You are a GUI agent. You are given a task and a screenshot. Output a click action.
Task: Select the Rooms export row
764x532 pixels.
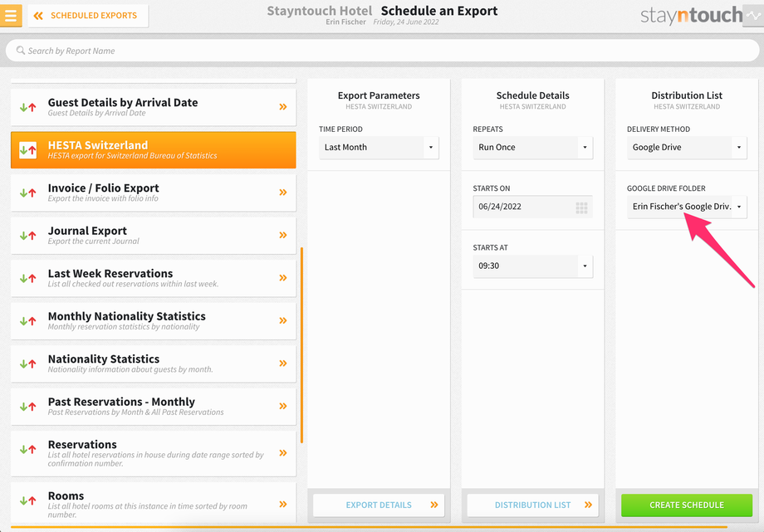click(x=153, y=503)
